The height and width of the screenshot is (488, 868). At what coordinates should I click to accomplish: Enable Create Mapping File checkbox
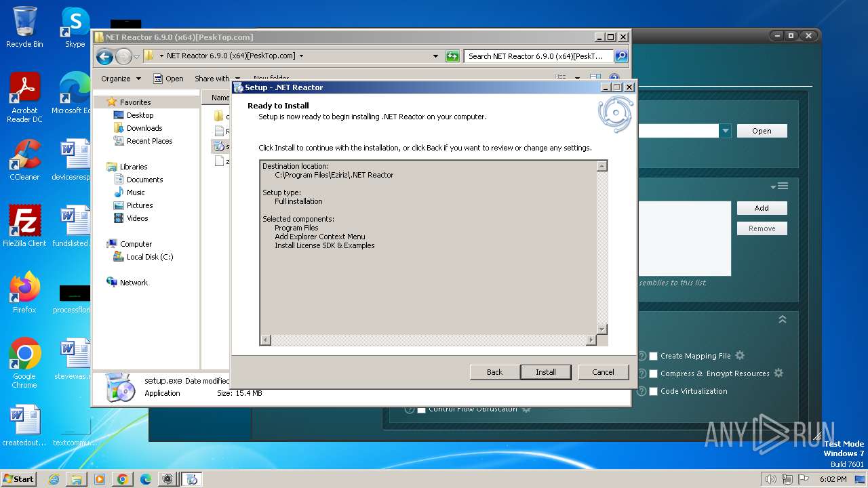click(654, 356)
